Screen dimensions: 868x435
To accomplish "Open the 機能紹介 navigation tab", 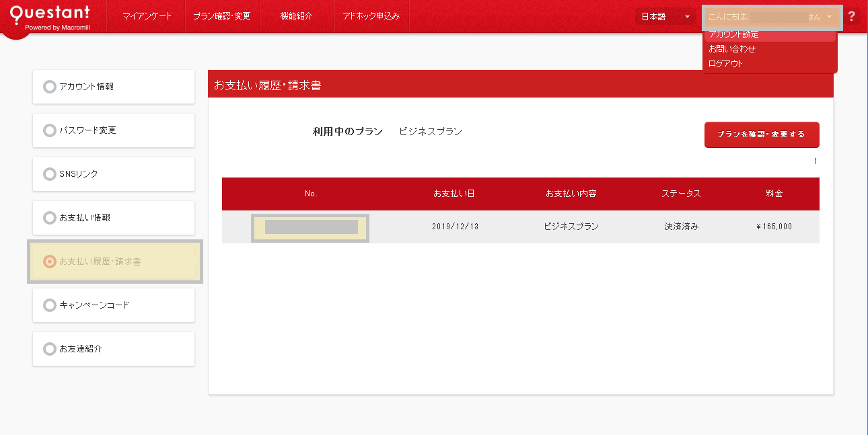I will (296, 16).
